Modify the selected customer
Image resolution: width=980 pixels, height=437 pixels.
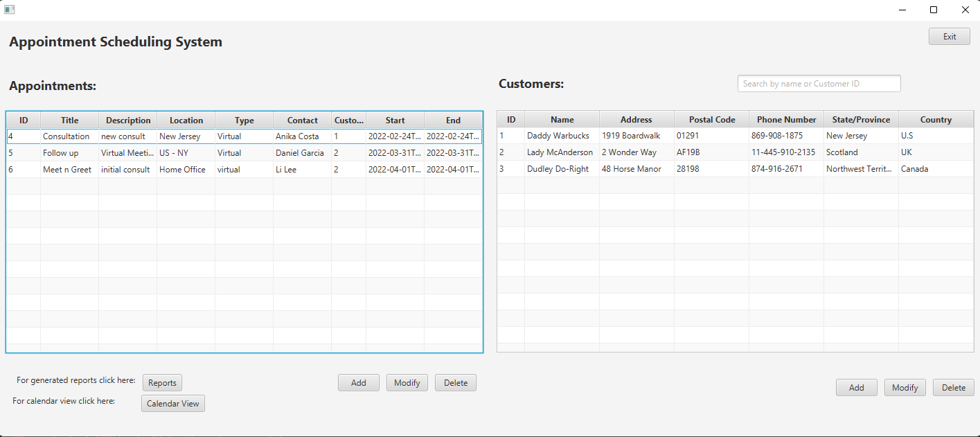pos(905,388)
